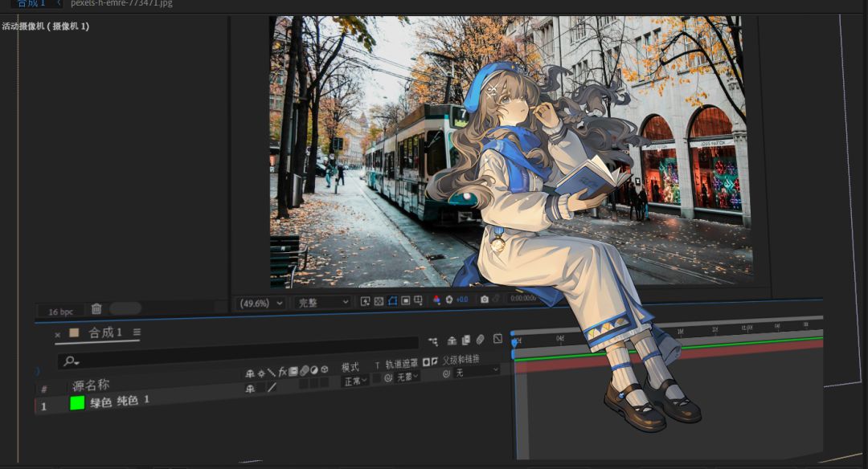
Task: Click the composition mini-flowchart icon
Action: tap(433, 342)
